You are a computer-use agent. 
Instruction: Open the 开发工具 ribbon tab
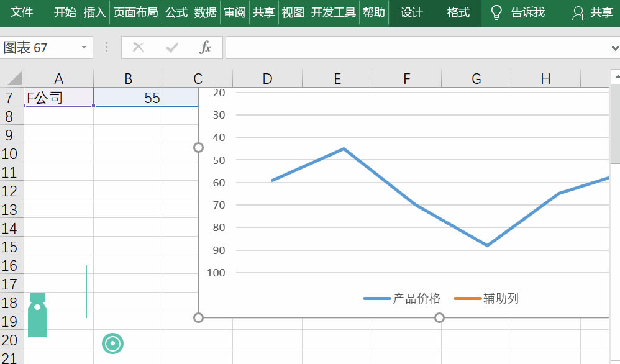(333, 12)
